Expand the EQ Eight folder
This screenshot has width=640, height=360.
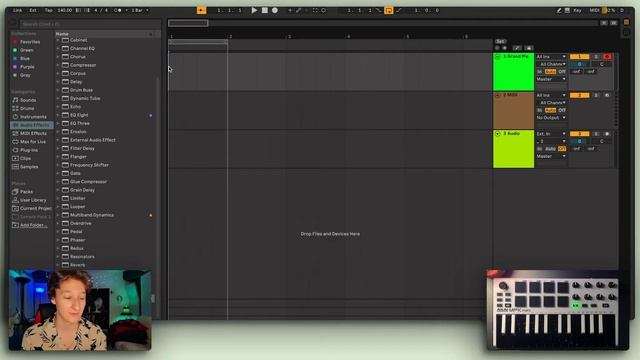[58, 115]
